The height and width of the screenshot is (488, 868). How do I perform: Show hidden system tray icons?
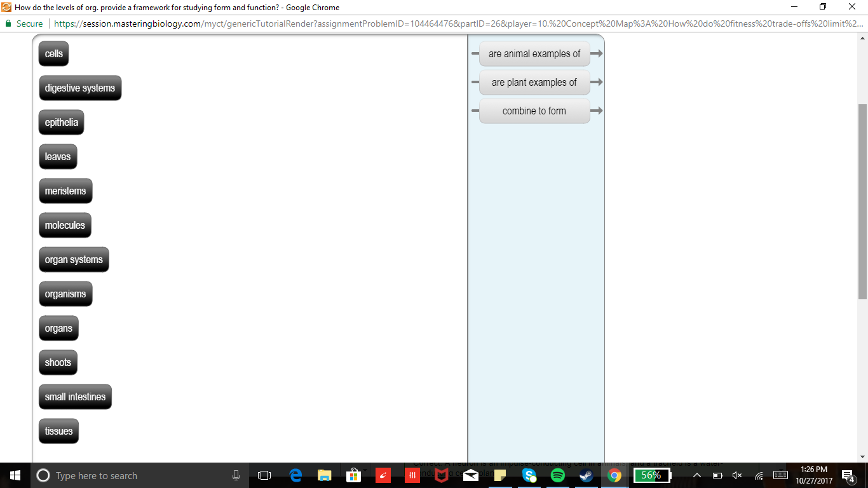pos(697,475)
